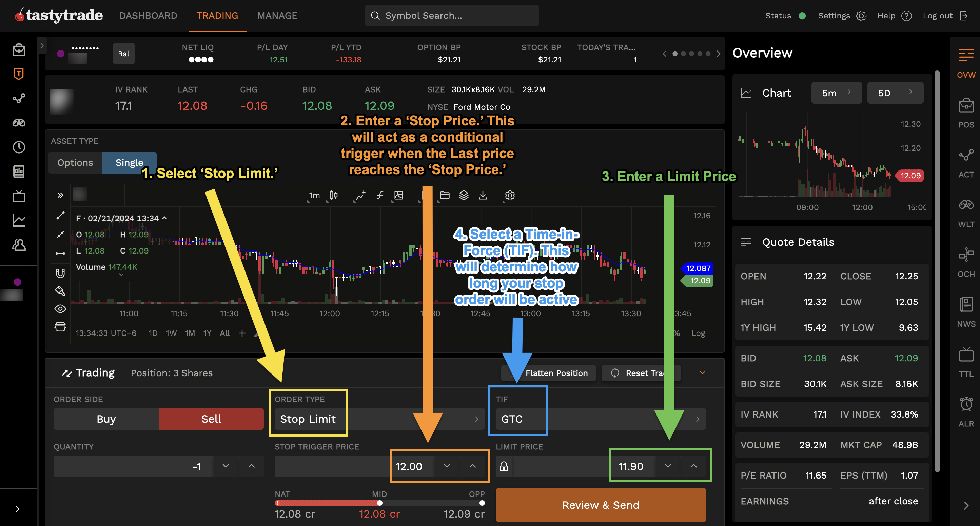Select the download icon on the chart toolbar
980x526 pixels.
(483, 195)
